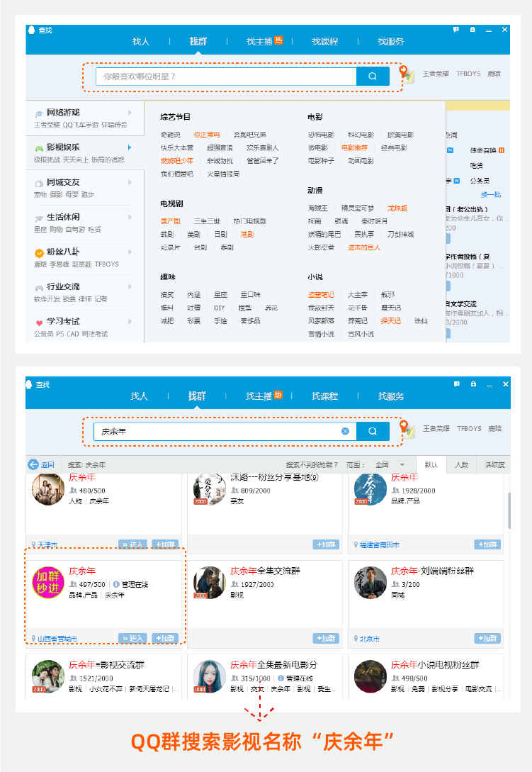Expand the 网络游戏 category arrow
Screen dimensions: 532x772
pos(130,113)
